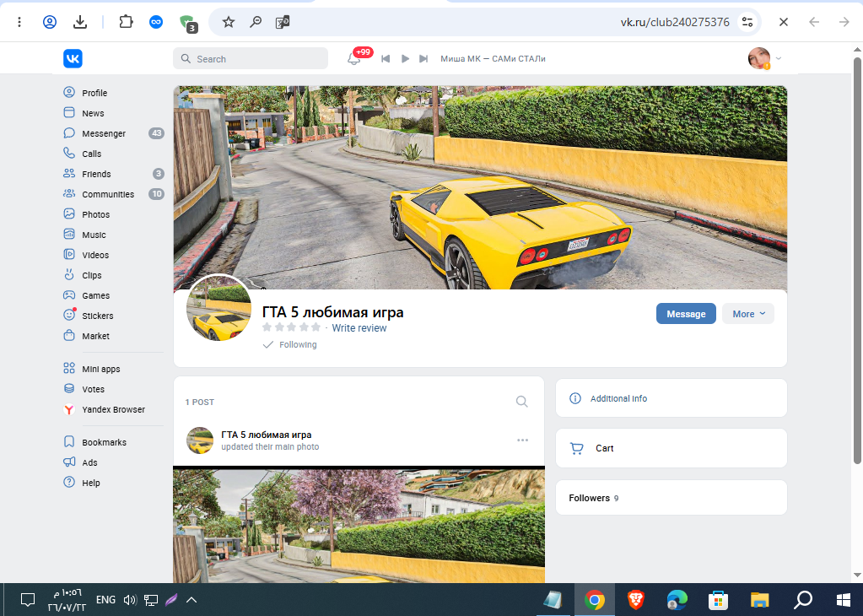Click the community cover image
The image size is (863, 616).
480,187
